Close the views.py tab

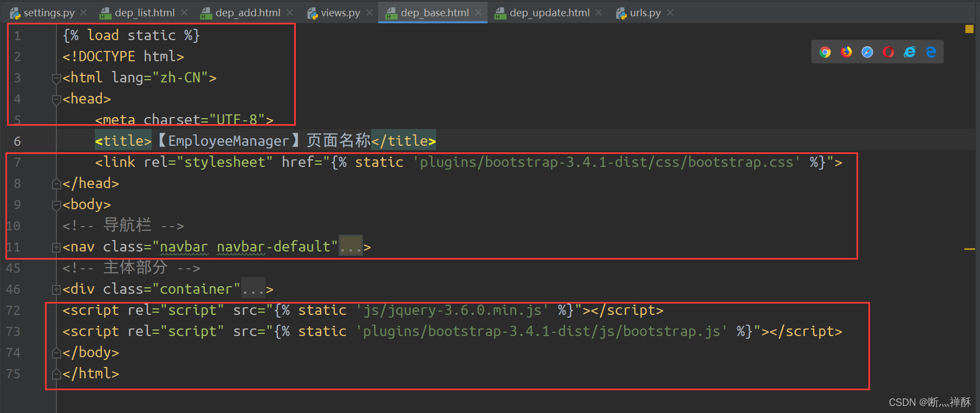369,12
